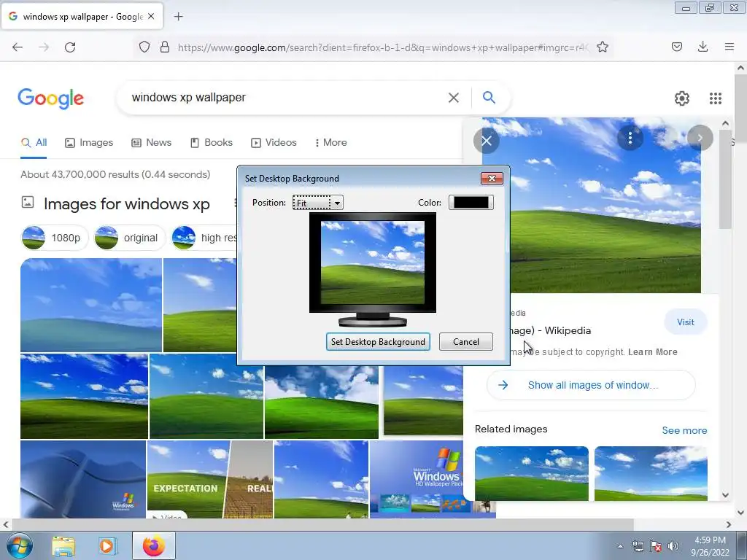Open the Google apps grid icon

click(715, 98)
